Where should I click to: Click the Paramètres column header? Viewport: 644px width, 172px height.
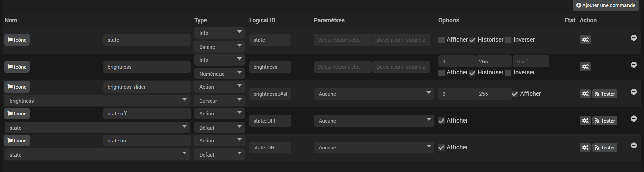[329, 20]
